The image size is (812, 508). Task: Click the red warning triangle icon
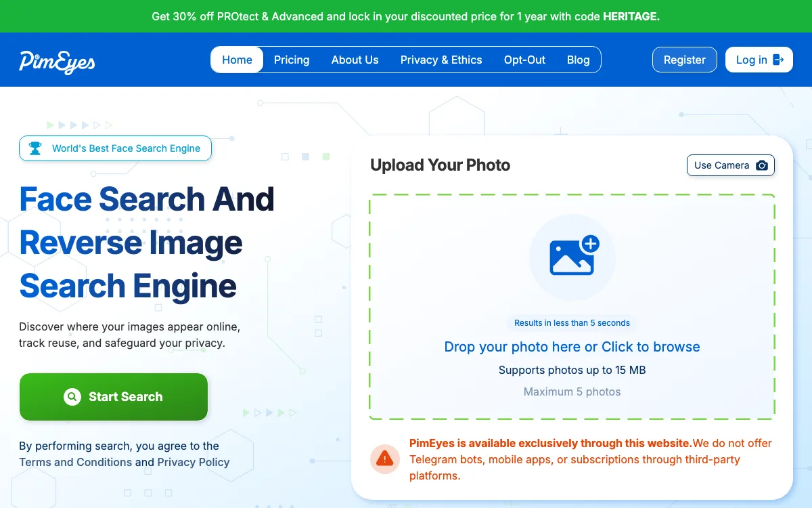point(384,459)
